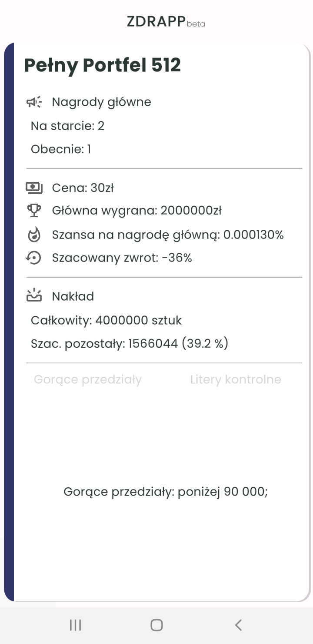313x644 pixels.
Task: Tap the ZDRAPP beta app title
Action: [x=165, y=21]
